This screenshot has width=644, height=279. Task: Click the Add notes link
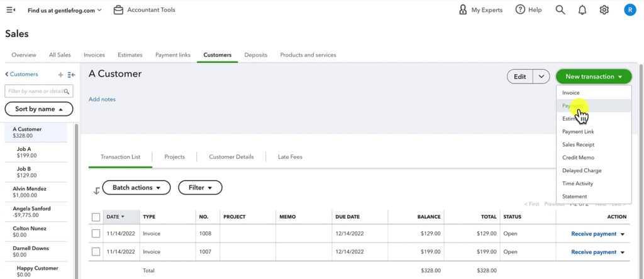(102, 99)
